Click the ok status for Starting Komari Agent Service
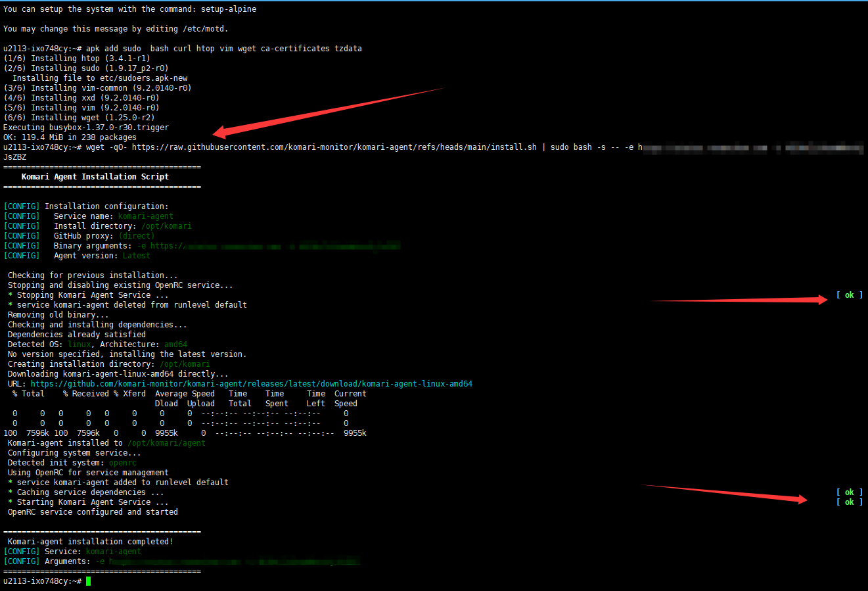Viewport: 868px width, 591px height. 849,502
